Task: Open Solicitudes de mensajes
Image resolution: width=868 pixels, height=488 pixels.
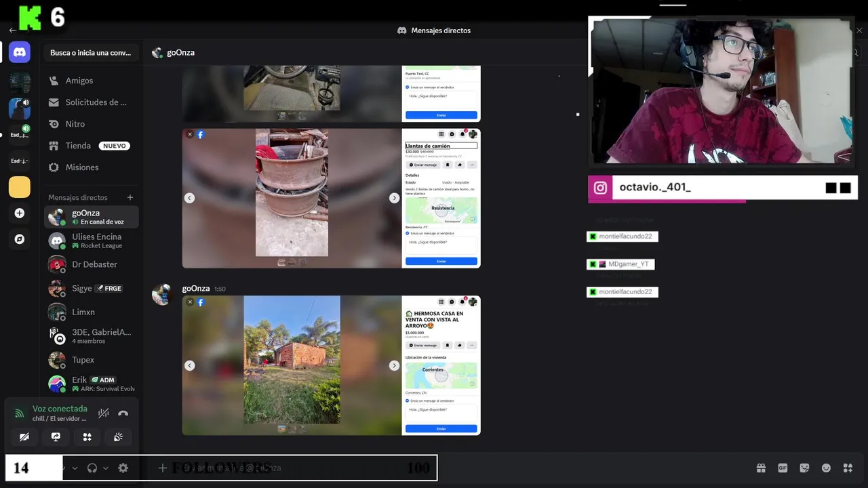Action: click(92, 102)
